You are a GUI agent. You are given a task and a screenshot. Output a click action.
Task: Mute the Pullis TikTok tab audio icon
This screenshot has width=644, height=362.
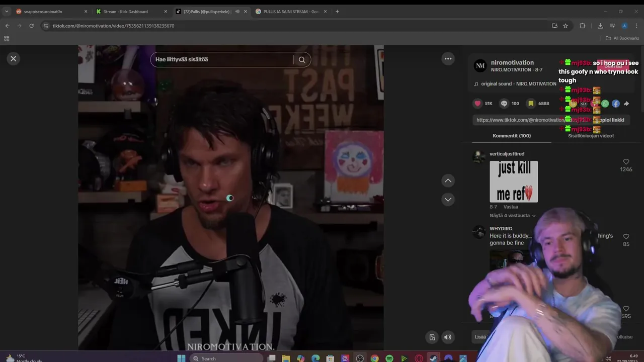coord(237,12)
